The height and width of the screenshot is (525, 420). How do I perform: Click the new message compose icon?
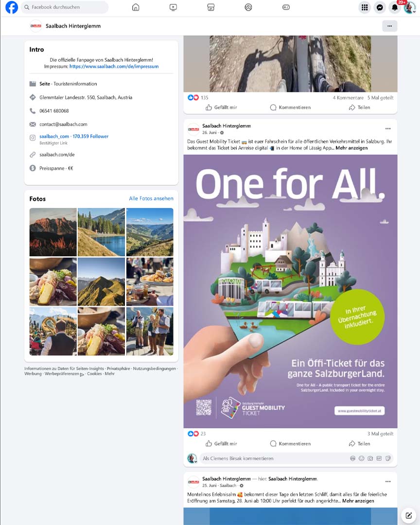(409, 515)
